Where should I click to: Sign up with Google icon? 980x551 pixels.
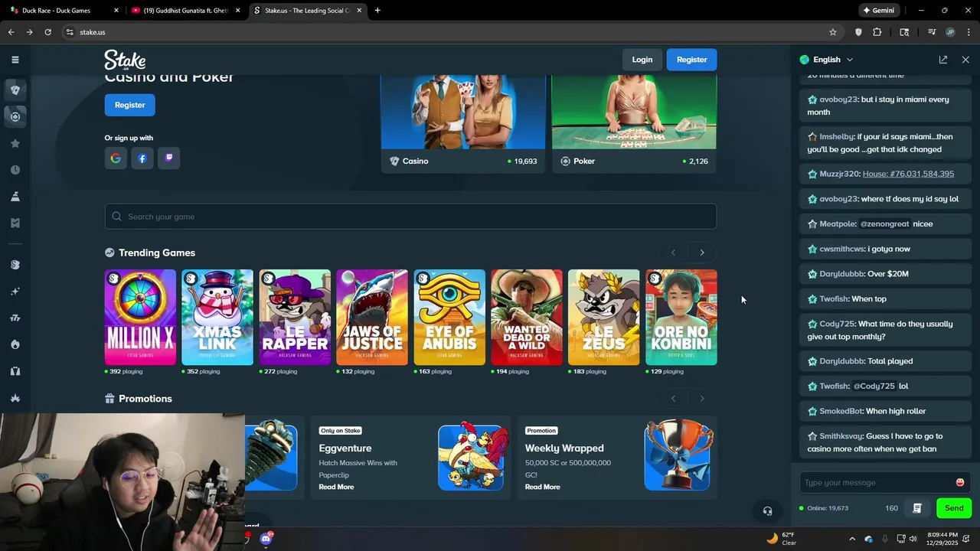116,158
